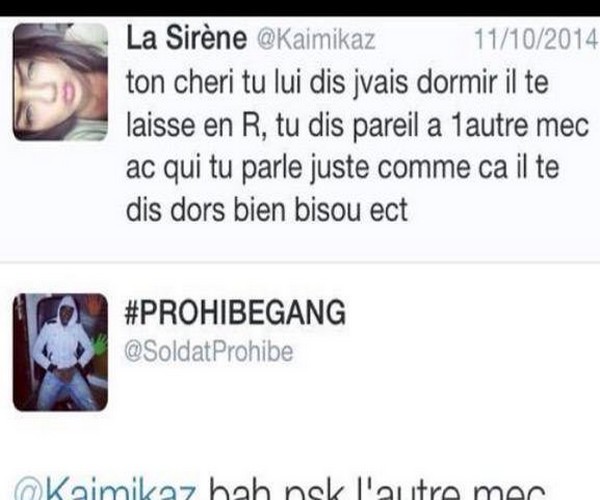Tap the blue @Kaimikaz mention in the reply

[106, 489]
